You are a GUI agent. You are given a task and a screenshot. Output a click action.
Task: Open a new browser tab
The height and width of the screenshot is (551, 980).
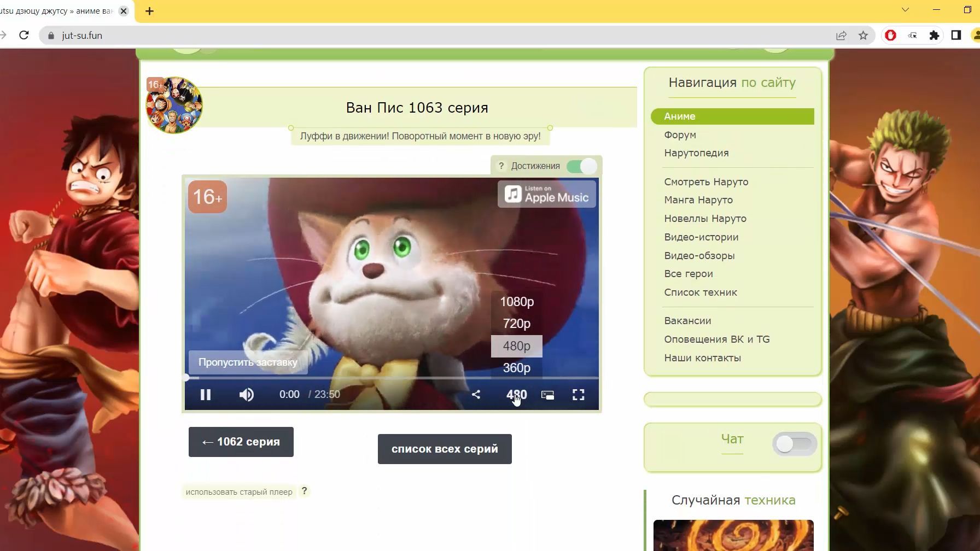(149, 11)
